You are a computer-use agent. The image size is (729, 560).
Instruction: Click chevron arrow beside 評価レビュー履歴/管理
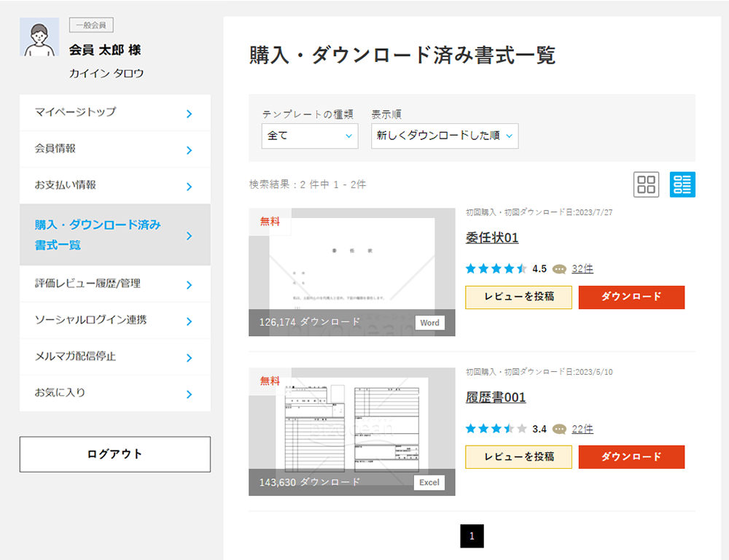pos(190,284)
